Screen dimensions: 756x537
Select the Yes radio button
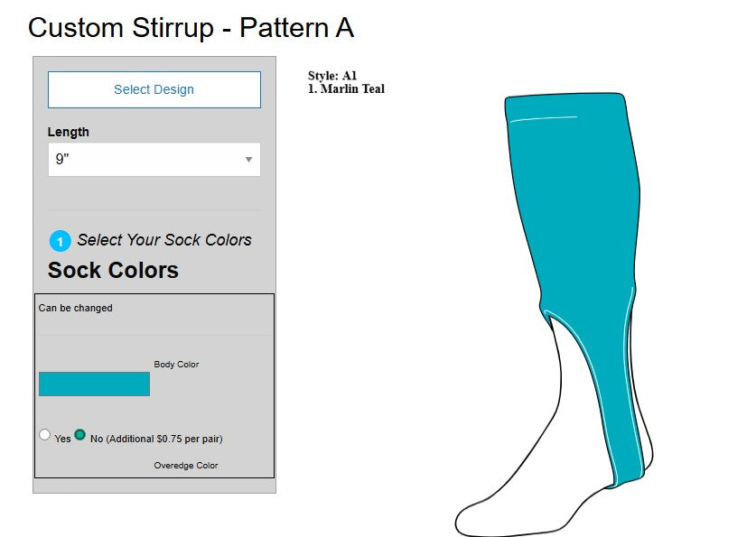pos(45,435)
